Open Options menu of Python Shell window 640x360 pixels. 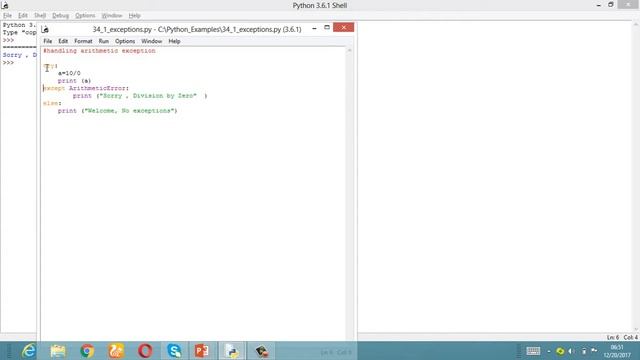[85, 16]
